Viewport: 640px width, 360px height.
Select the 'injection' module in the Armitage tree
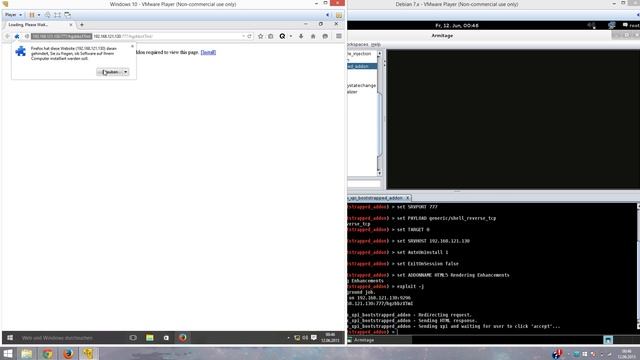coord(360,53)
